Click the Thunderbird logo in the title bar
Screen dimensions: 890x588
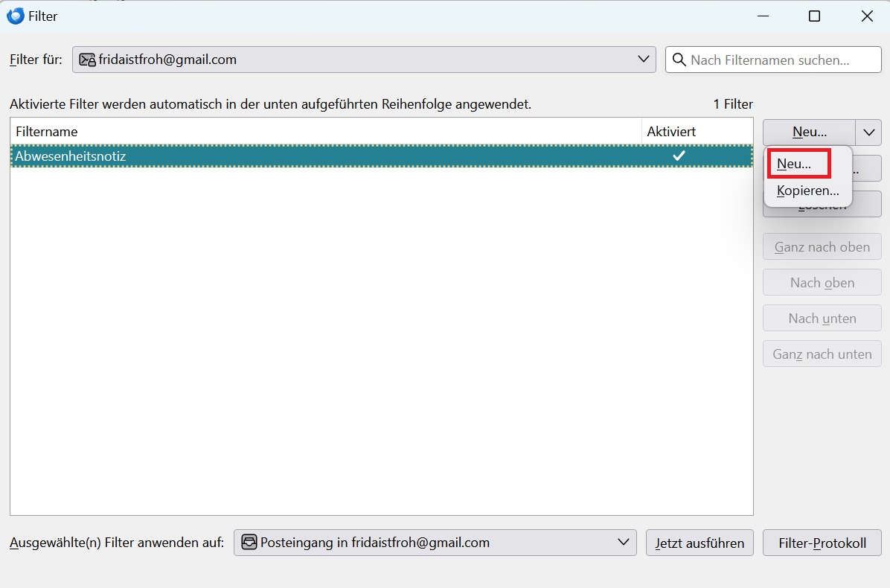[x=16, y=16]
